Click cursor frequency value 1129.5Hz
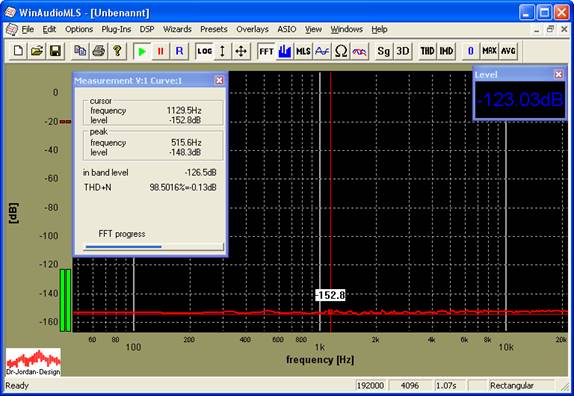This screenshot has width=574, height=396. coord(184,110)
